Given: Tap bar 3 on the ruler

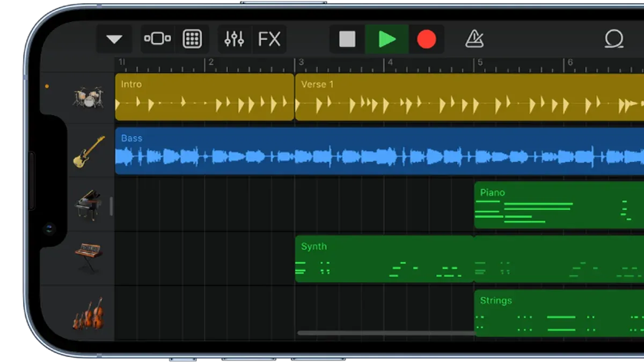Looking at the screenshot, I should tap(301, 62).
